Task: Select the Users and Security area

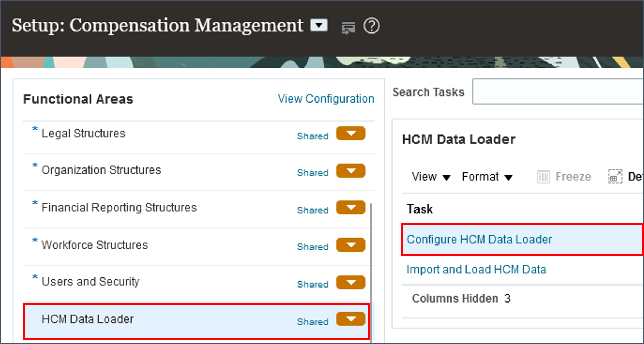Action: tap(90, 281)
